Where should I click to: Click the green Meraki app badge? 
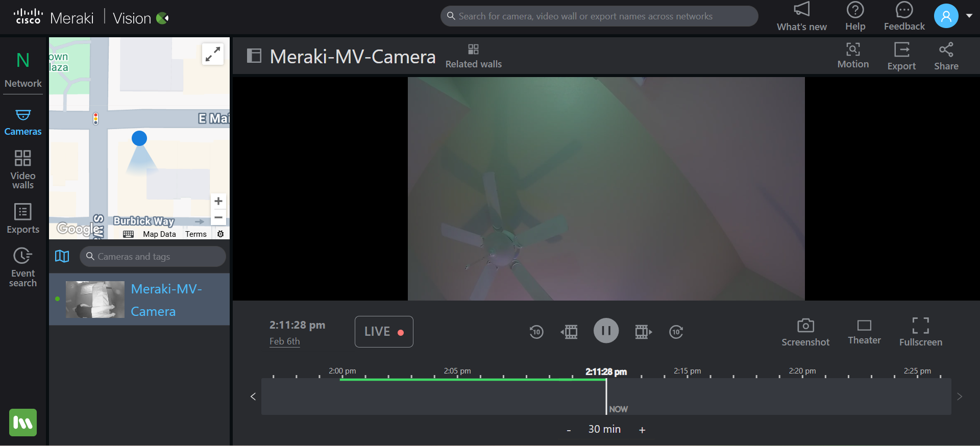(23, 423)
